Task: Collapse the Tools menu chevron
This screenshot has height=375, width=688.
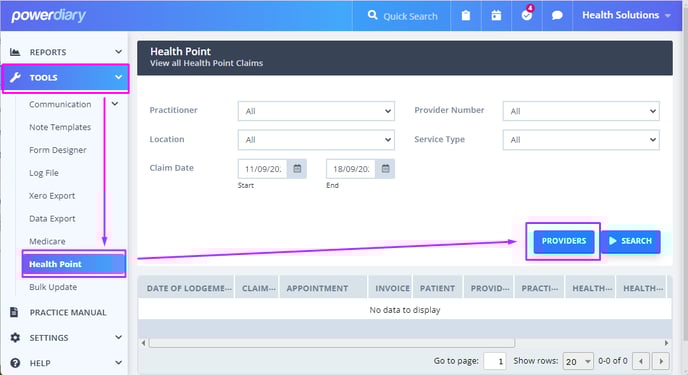Action: coord(118,77)
